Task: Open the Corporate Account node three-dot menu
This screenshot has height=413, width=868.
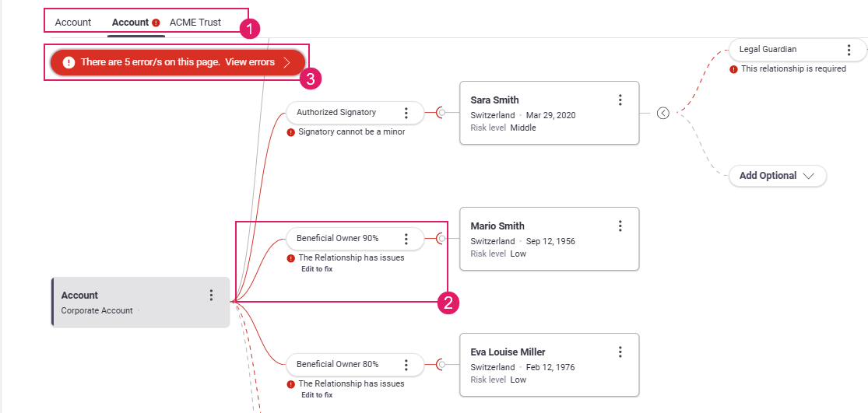Action: click(211, 296)
